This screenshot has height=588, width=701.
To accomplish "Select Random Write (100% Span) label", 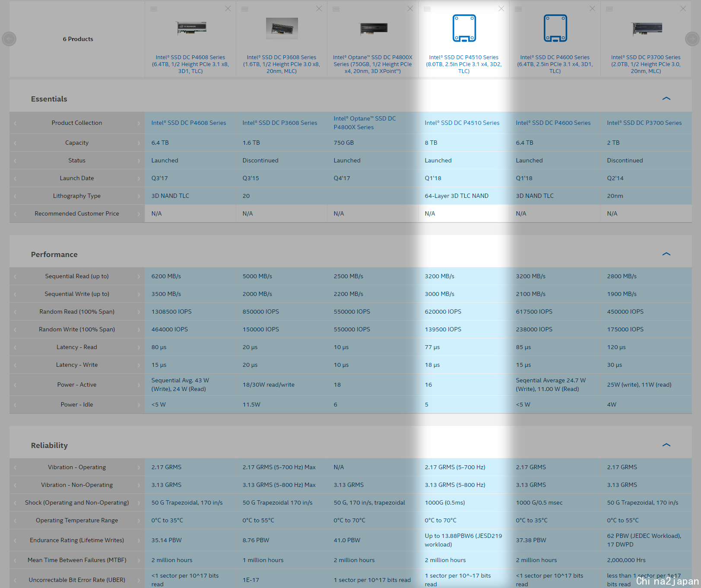I will click(77, 329).
